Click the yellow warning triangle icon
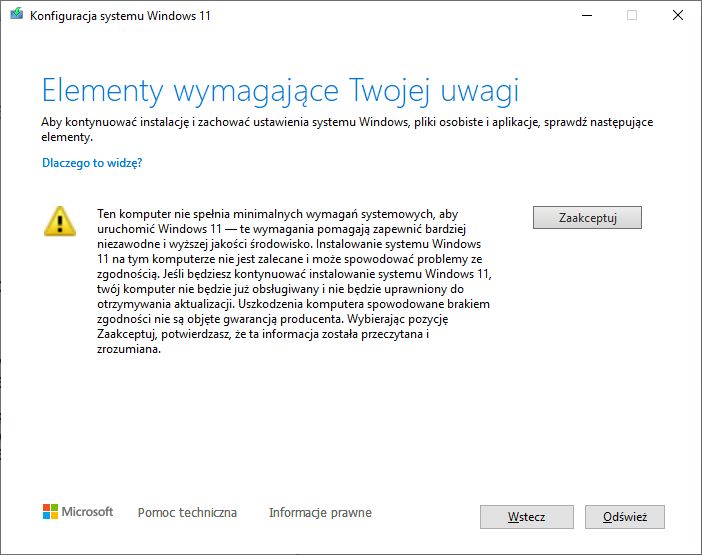 click(60, 221)
